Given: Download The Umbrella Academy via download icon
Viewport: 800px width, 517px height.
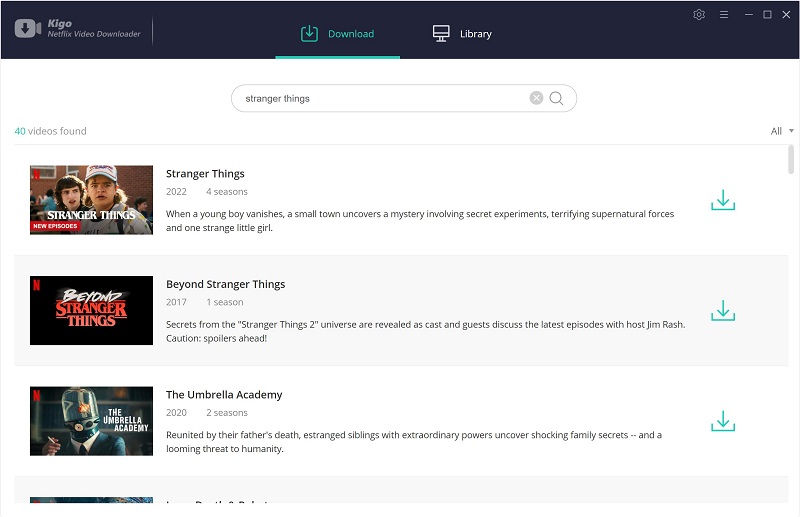Looking at the screenshot, I should pos(723,421).
